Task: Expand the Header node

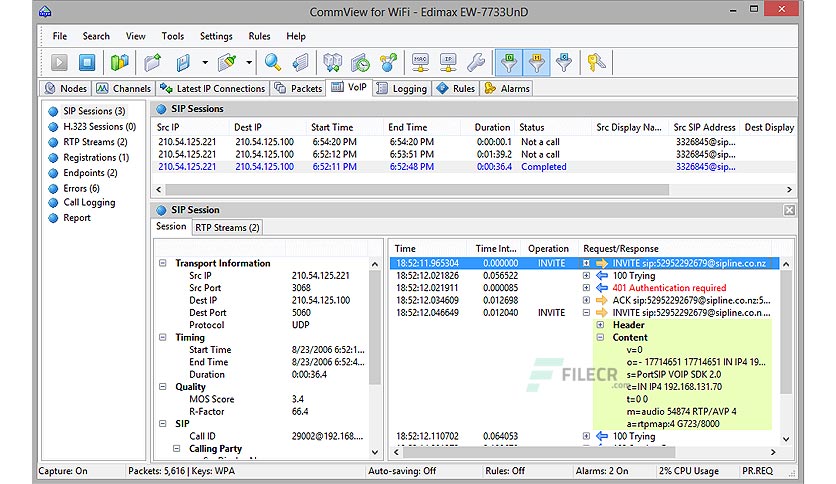Action: point(600,325)
